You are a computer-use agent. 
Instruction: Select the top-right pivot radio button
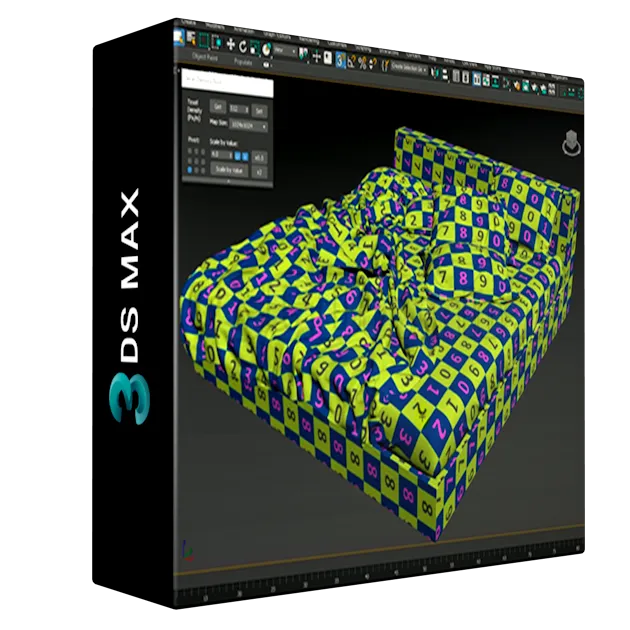point(203,152)
